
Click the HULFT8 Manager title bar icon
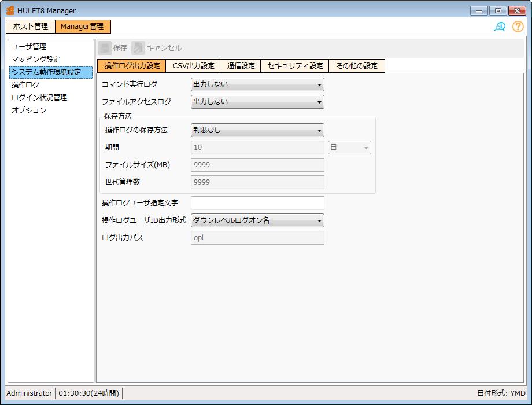(x=10, y=10)
